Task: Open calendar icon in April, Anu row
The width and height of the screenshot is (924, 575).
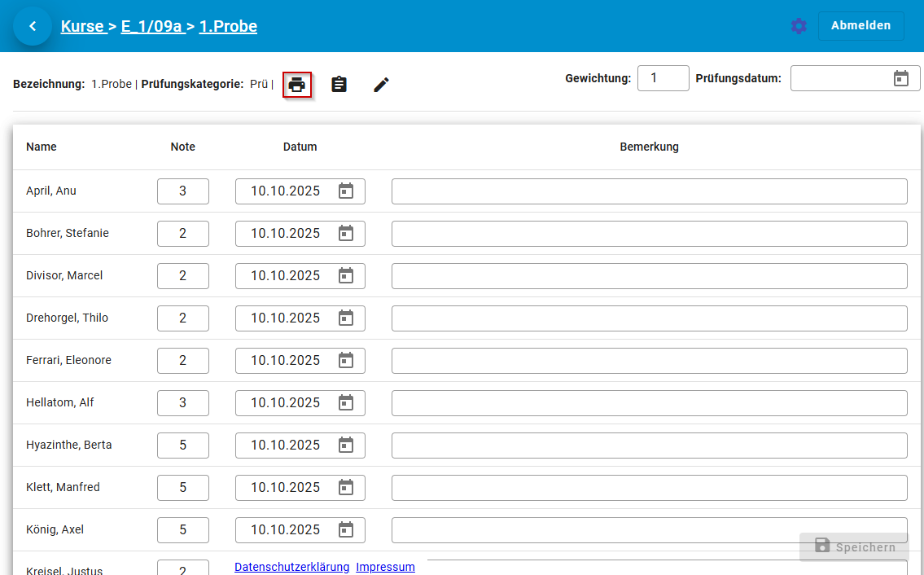Action: point(346,191)
